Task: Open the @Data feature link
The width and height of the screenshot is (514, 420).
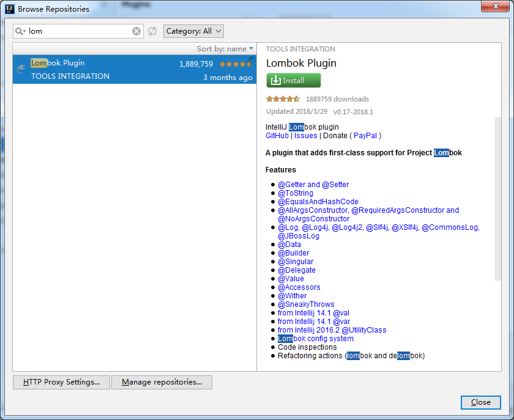Action: (x=289, y=245)
